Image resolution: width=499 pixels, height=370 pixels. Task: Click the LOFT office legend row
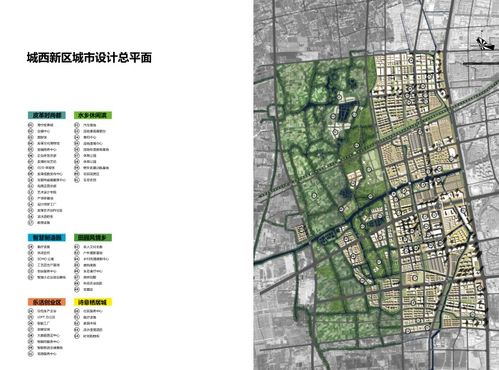pos(42,317)
